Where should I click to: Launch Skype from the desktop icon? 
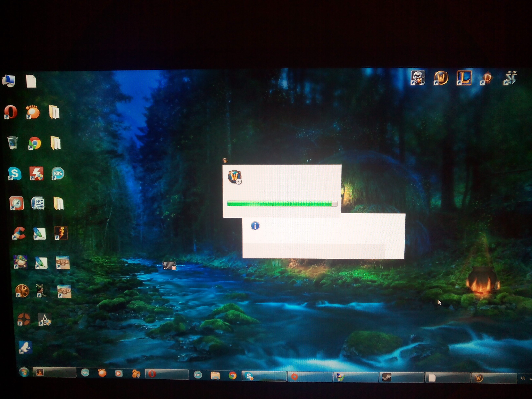point(15,173)
